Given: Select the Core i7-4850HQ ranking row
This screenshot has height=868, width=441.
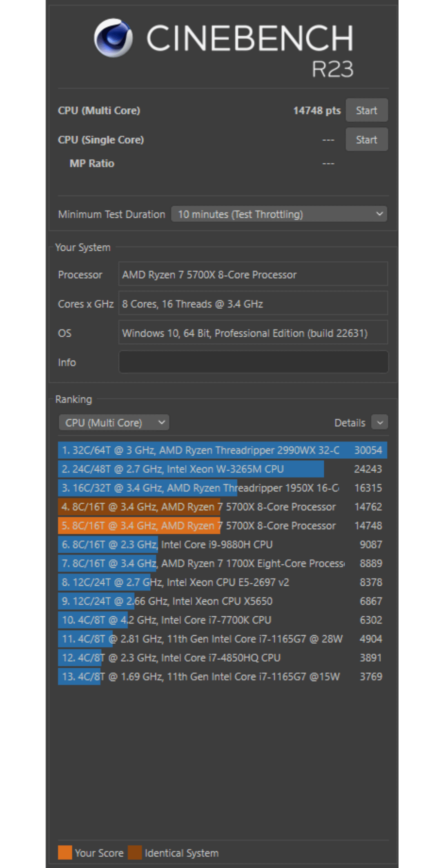Looking at the screenshot, I should 223,658.
